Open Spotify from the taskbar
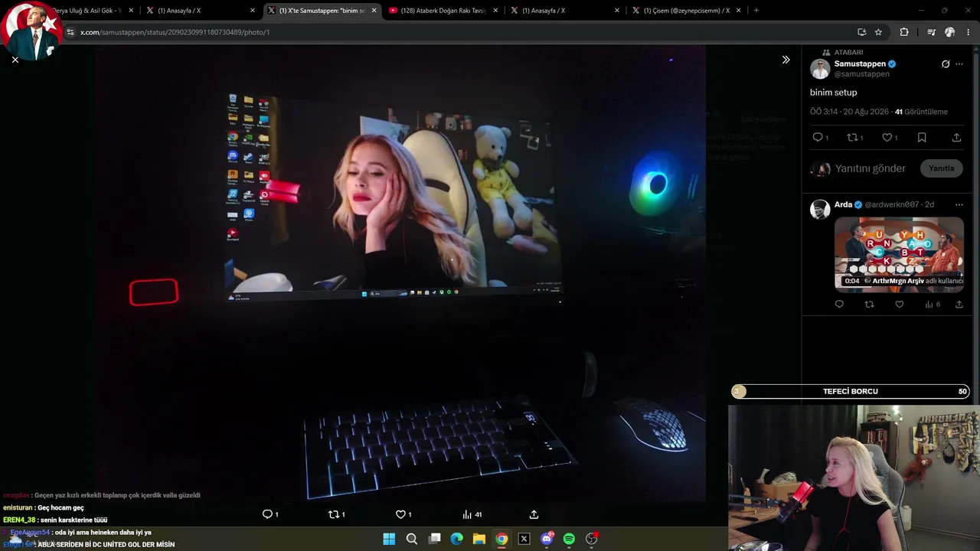This screenshot has height=551, width=980. (569, 539)
